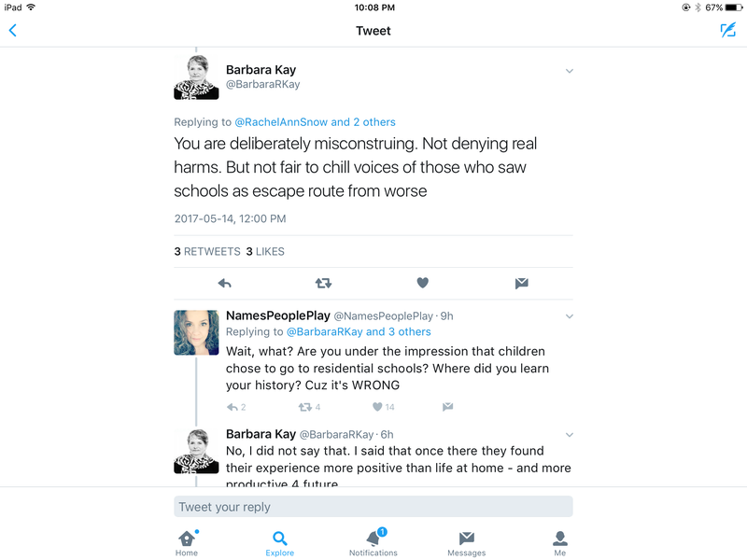This screenshot has width=747, height=560.
Task: Expand options chevron on main Barbara Kay tweet
Action: (570, 71)
